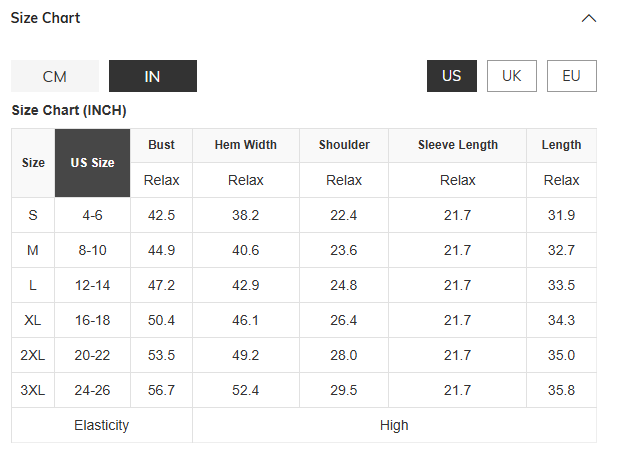
Task: Select the S size row label
Action: coord(33,215)
